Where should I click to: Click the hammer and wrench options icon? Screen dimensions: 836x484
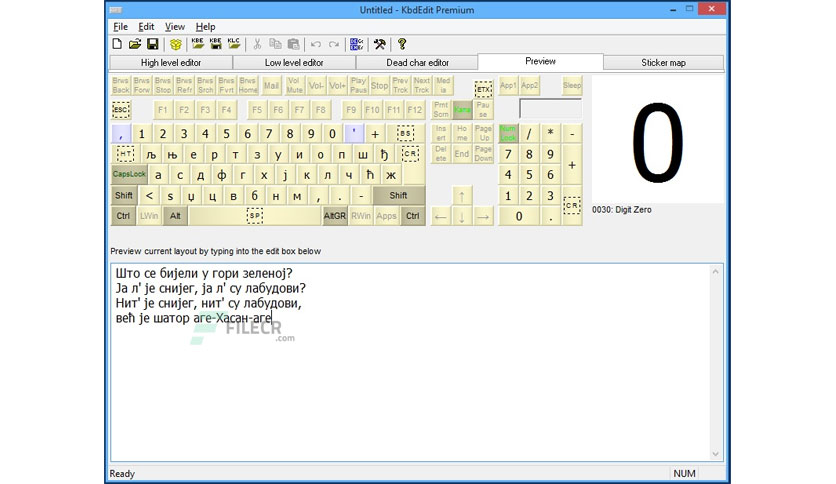380,44
